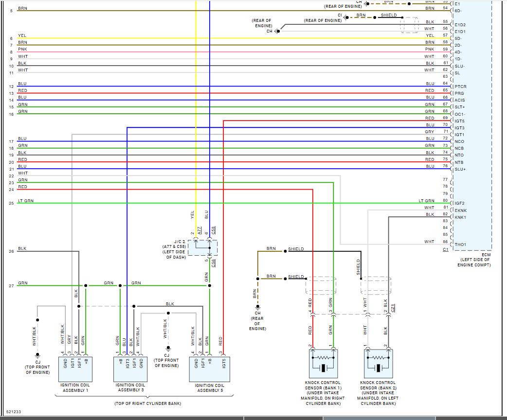The height and width of the screenshot is (420, 507).
Task: Click the THO1 terminal label on ECM
Action: [x=460, y=245]
